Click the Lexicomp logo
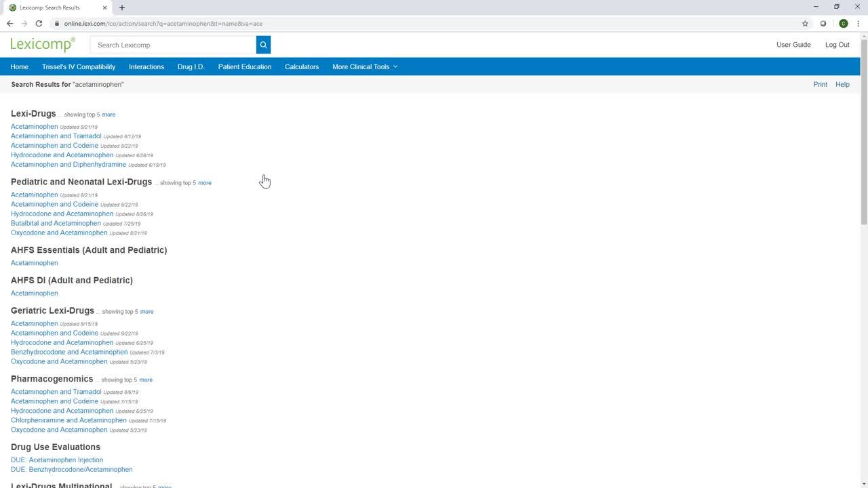Screen dimensions: 868x488 tap(43, 45)
